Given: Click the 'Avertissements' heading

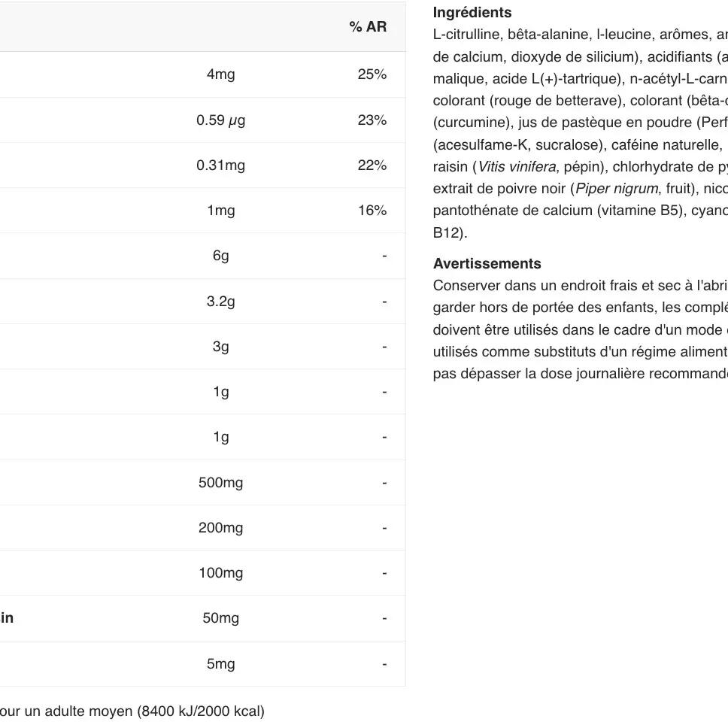Looking at the screenshot, I should pyautogui.click(x=487, y=264).
